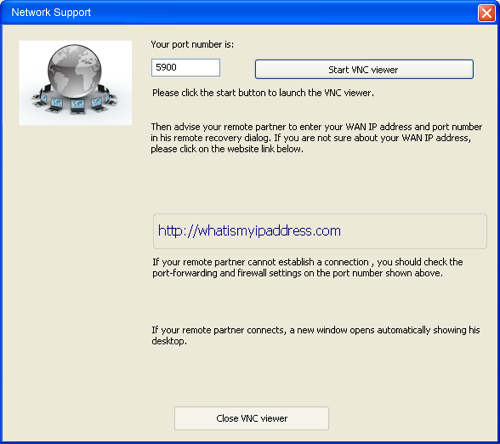The width and height of the screenshot is (500, 444).
Task: Click the ring of laptops beneath the globe
Action: click(74, 102)
